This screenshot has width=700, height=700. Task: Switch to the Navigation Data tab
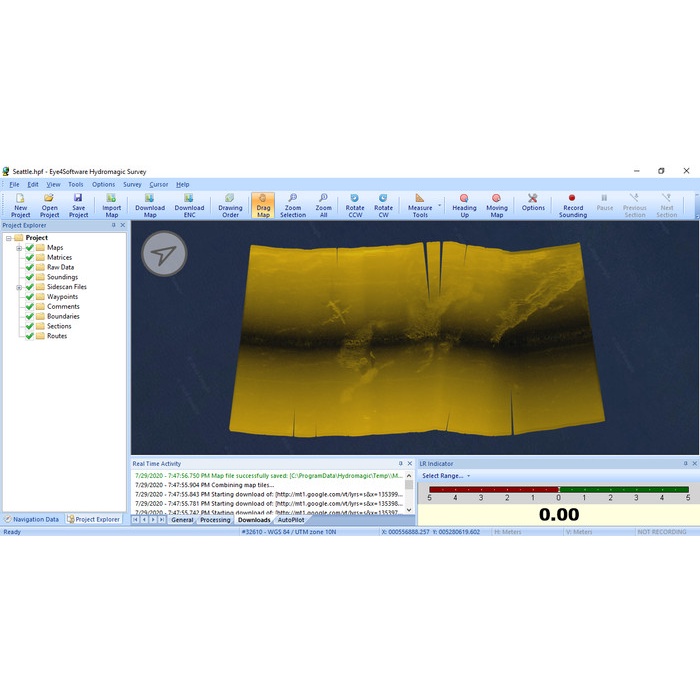[x=32, y=520]
